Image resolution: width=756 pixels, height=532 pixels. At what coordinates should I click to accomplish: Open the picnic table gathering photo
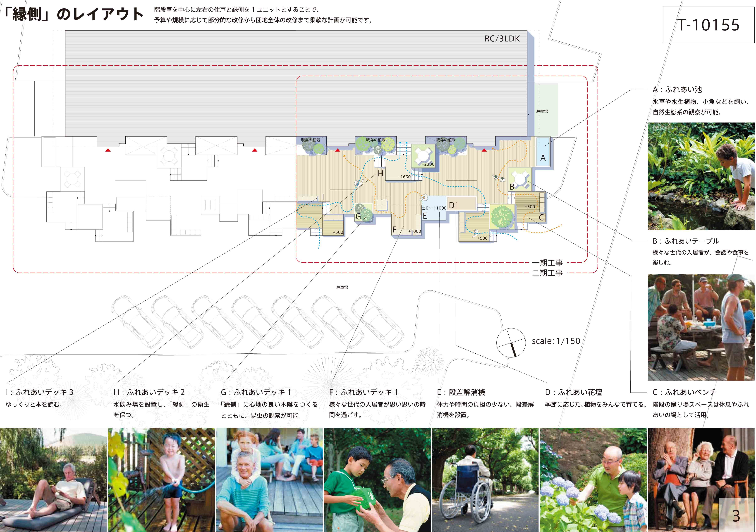701,328
